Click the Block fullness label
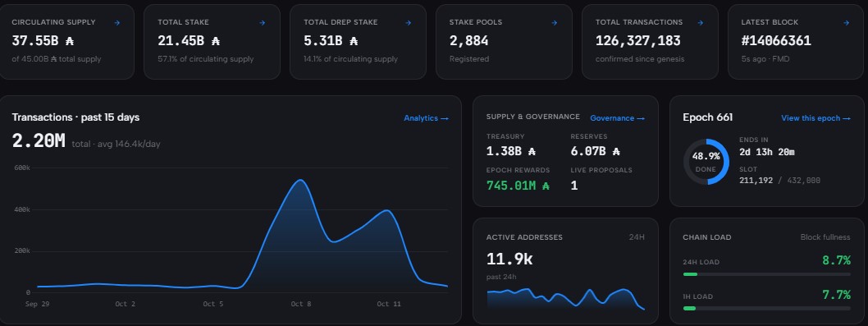 pyautogui.click(x=825, y=237)
